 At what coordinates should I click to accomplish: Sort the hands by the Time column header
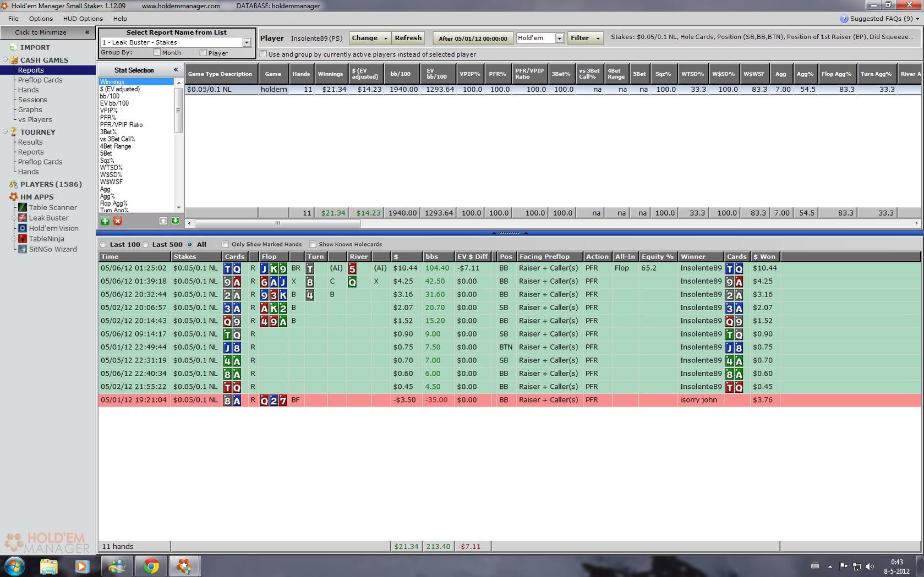(x=134, y=257)
